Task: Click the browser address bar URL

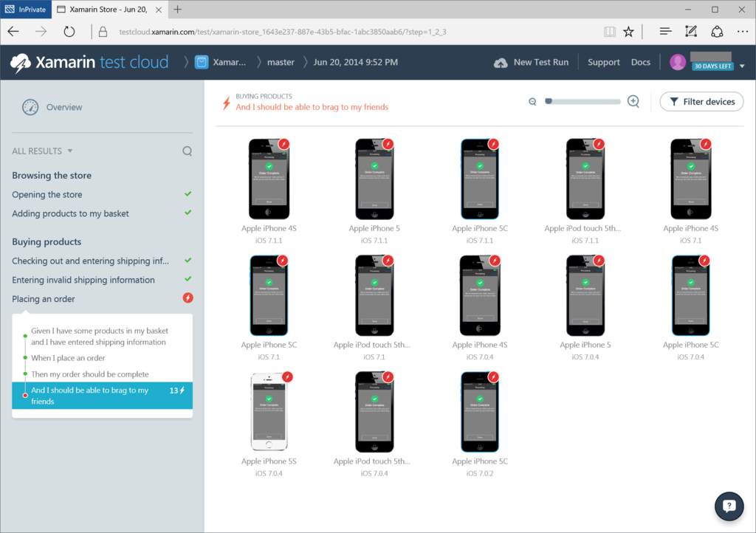Action: (283, 32)
